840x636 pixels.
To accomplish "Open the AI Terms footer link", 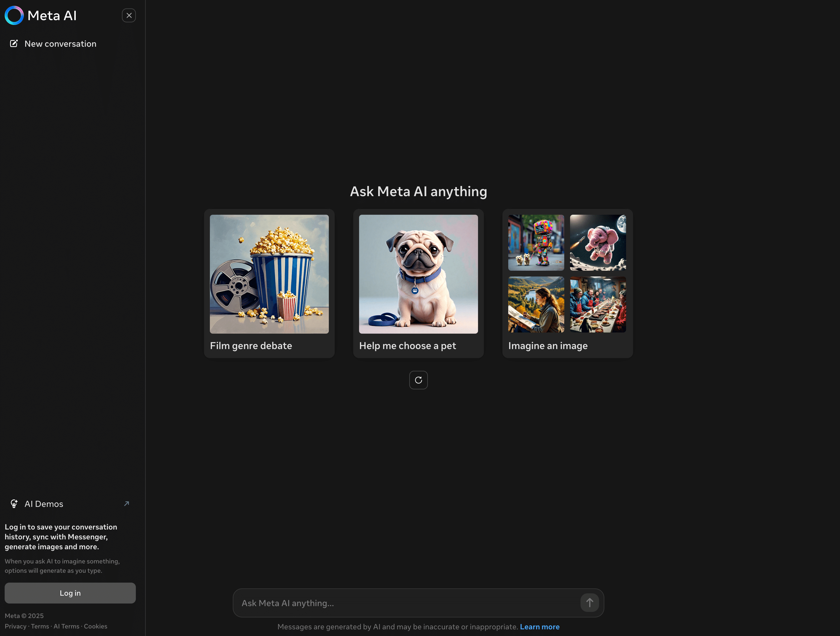I will [66, 626].
